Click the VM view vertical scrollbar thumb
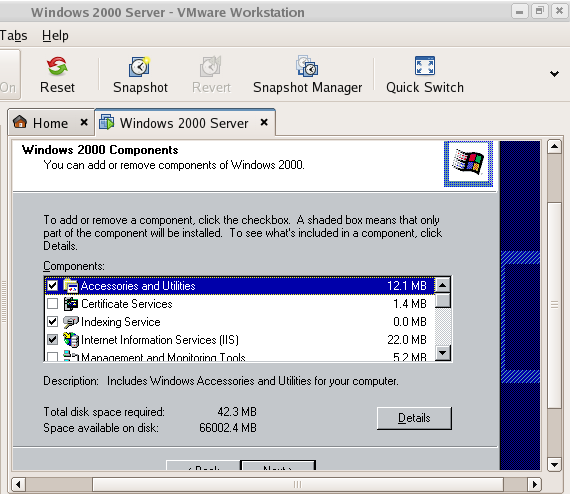 [x=554, y=305]
